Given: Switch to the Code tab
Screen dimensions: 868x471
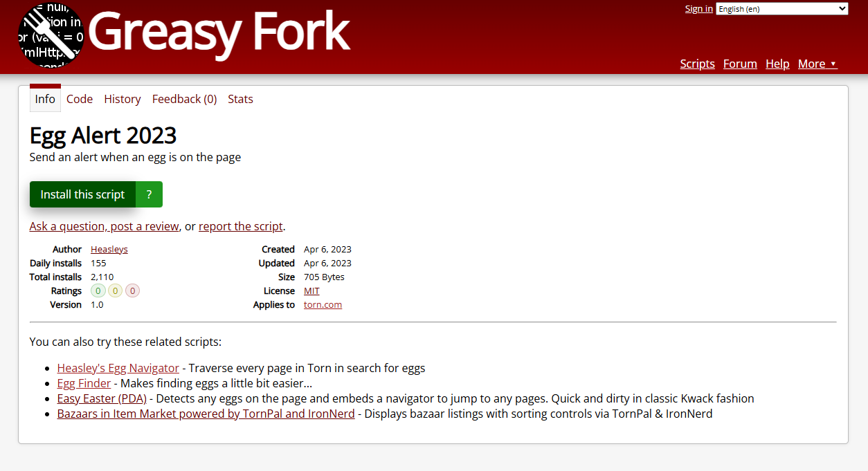Looking at the screenshot, I should tap(80, 99).
